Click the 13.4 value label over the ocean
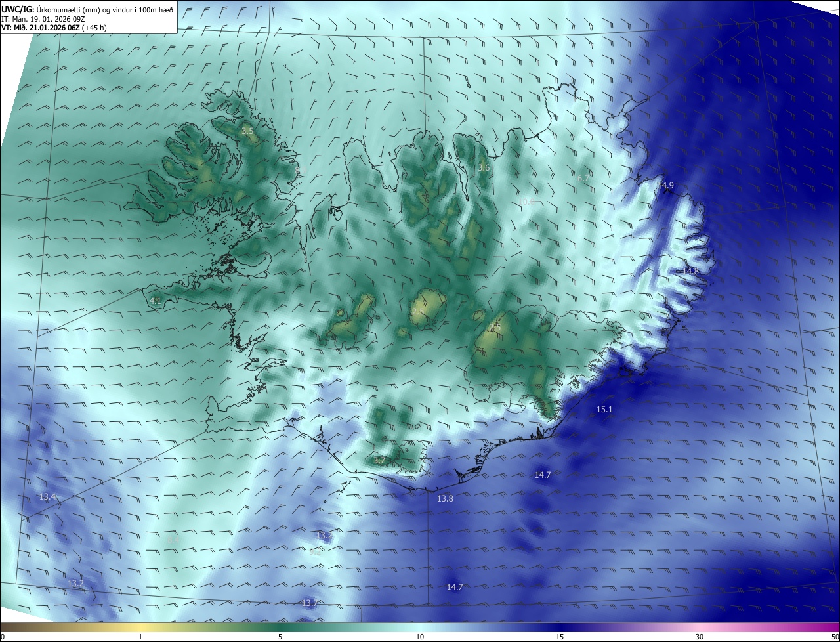The width and height of the screenshot is (840, 642). click(x=47, y=497)
